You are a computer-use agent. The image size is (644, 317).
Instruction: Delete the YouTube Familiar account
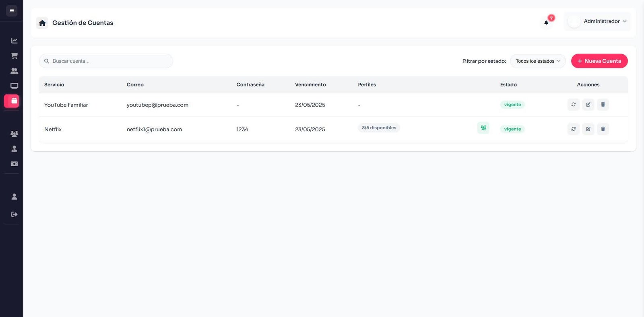click(x=603, y=105)
